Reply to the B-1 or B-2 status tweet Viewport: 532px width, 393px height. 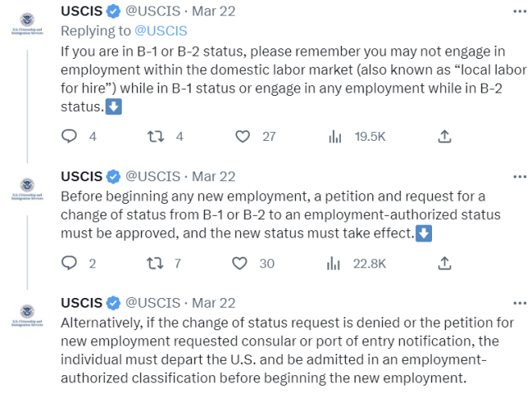pos(69,137)
